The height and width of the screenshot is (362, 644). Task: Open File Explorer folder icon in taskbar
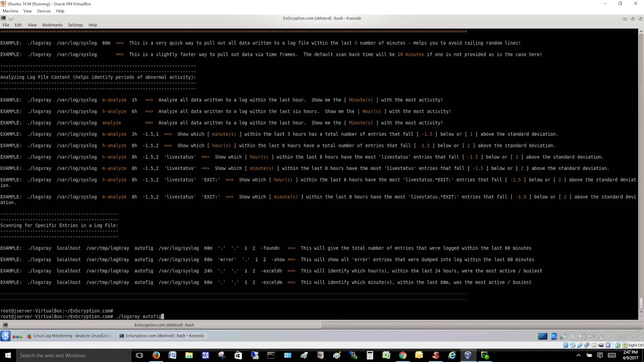[x=189, y=355]
